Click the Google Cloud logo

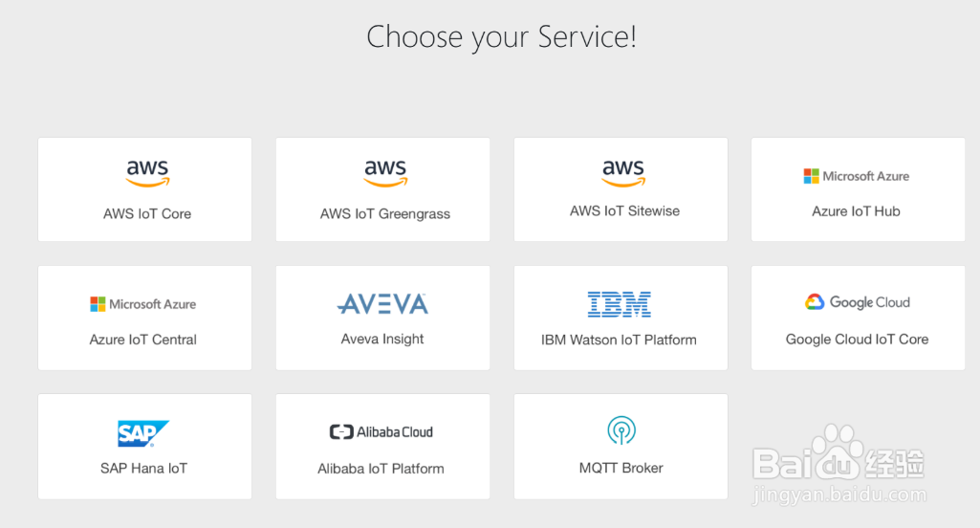(x=857, y=302)
